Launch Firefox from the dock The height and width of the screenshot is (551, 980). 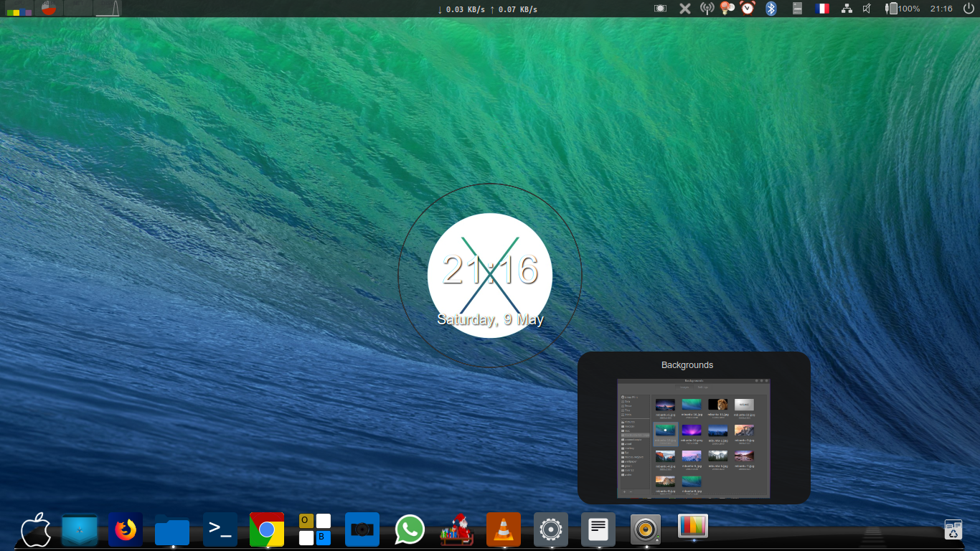click(x=126, y=530)
